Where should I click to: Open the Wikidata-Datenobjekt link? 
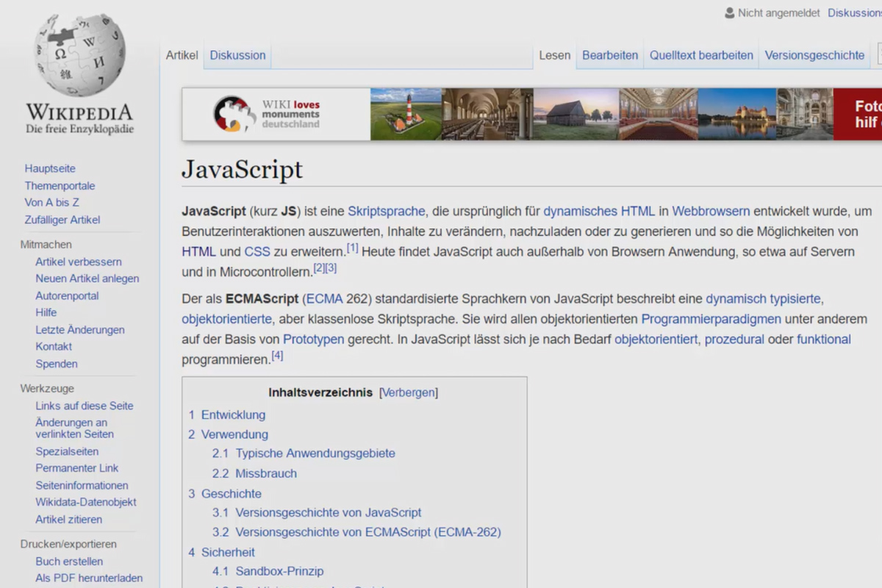(86, 502)
